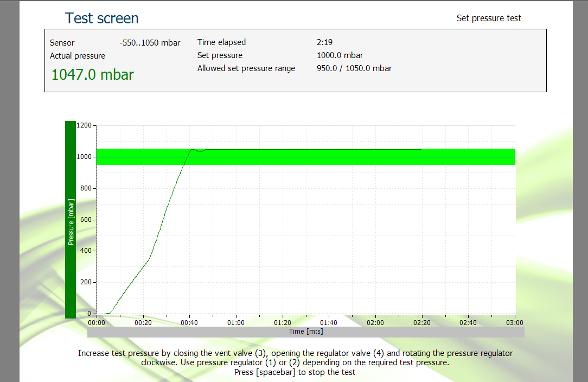This screenshot has width=588, height=382.
Task: Select the time elapsed value 2:19
Action: (324, 42)
